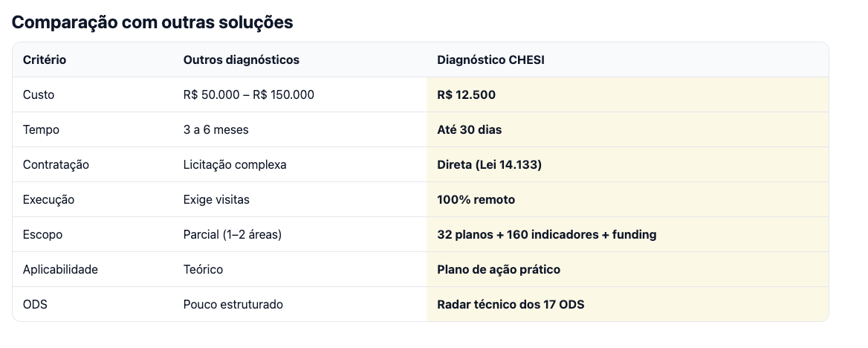This screenshot has height=348, width=868.
Task: Click the highlighted R$ 12.500 cell
Action: tap(628, 94)
